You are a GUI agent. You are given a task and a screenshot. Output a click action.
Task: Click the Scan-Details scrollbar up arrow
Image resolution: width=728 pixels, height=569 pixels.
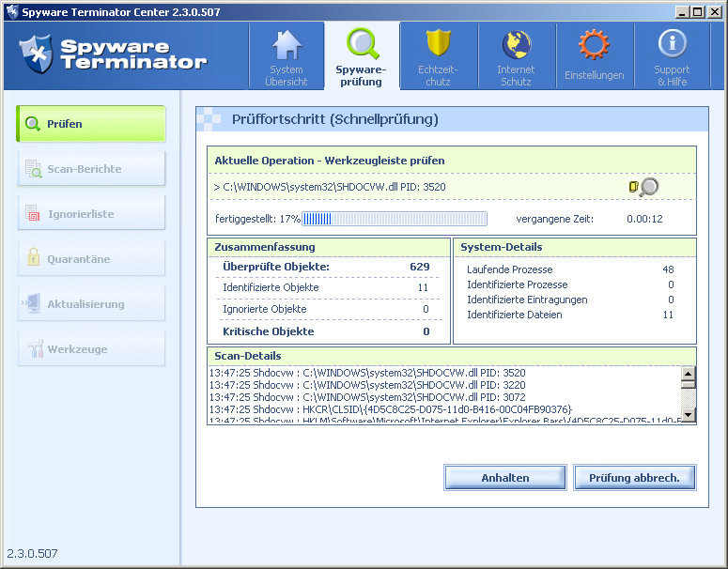point(688,373)
